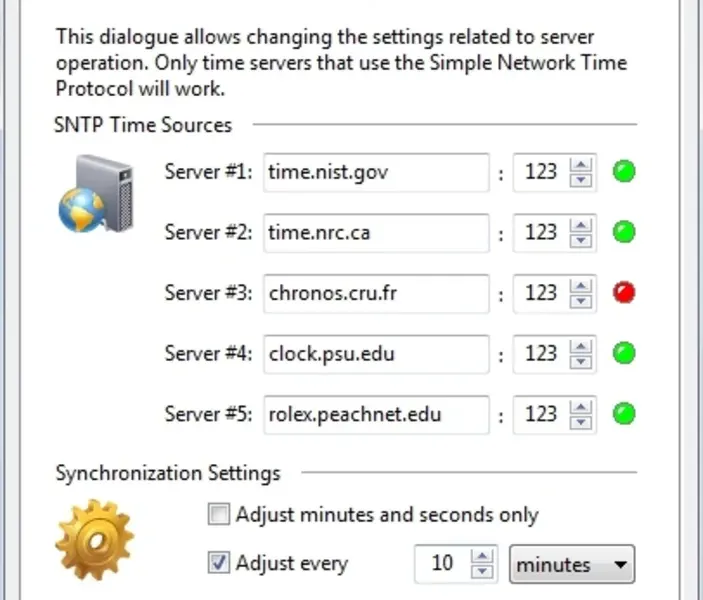Uncheck the Adjust every checkbox
This screenshot has height=600, width=703.
(x=219, y=563)
